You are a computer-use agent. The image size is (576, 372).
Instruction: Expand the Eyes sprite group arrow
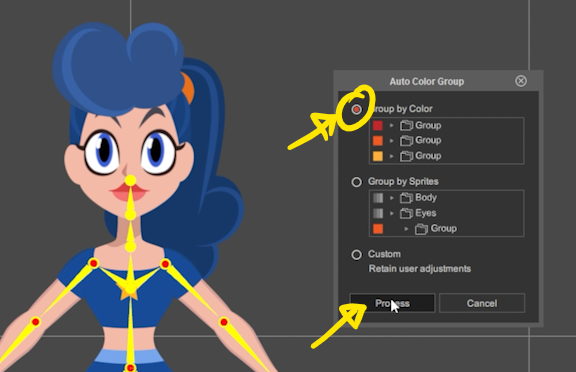coord(392,213)
